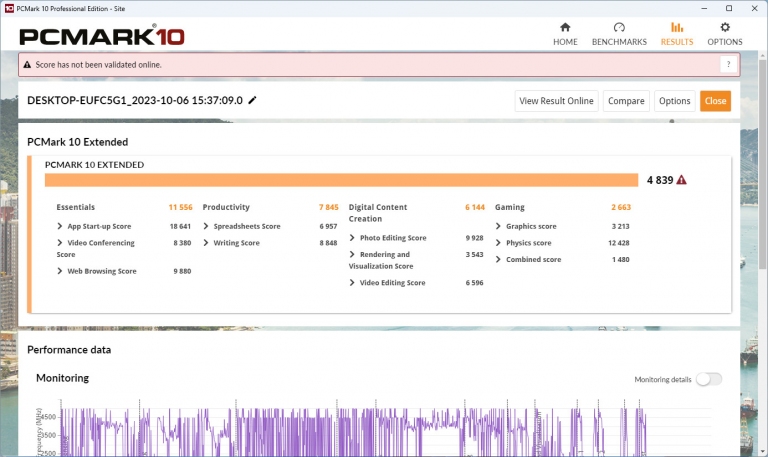Screen dimensions: 768x457
Task: Click View Result Online button
Action: (x=556, y=101)
